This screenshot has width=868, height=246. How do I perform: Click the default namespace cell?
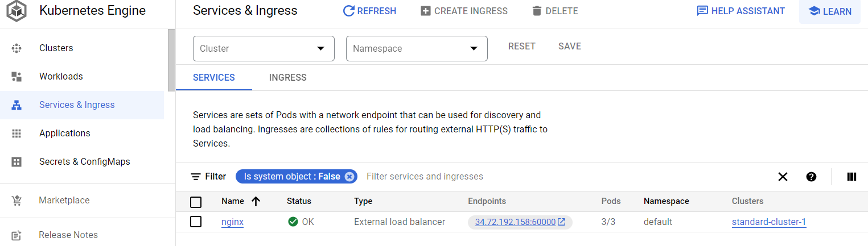pyautogui.click(x=657, y=222)
